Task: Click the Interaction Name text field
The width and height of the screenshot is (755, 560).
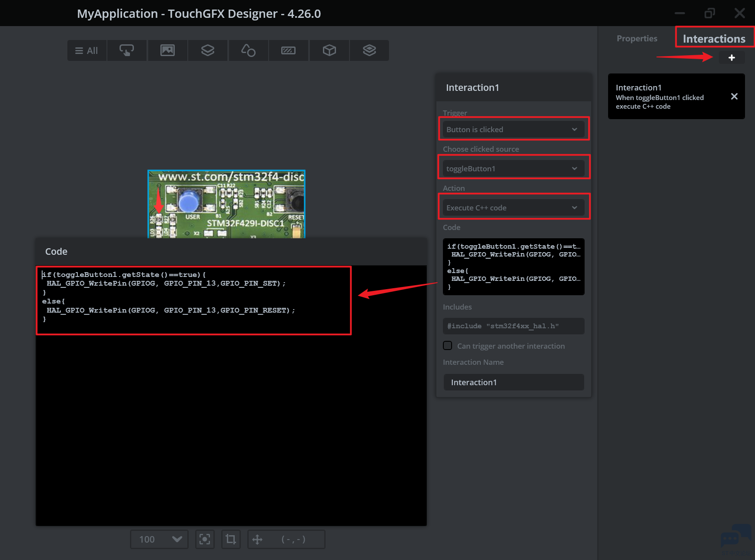Action: click(x=513, y=382)
